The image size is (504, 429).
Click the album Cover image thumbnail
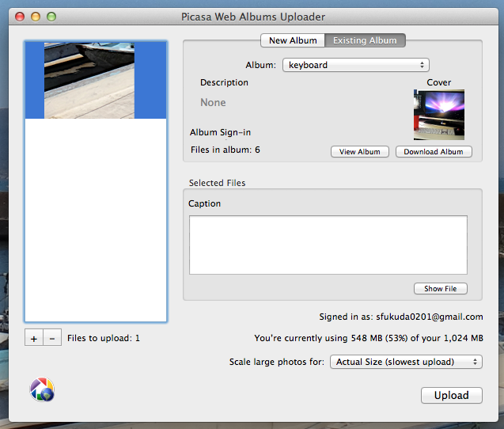coord(439,115)
